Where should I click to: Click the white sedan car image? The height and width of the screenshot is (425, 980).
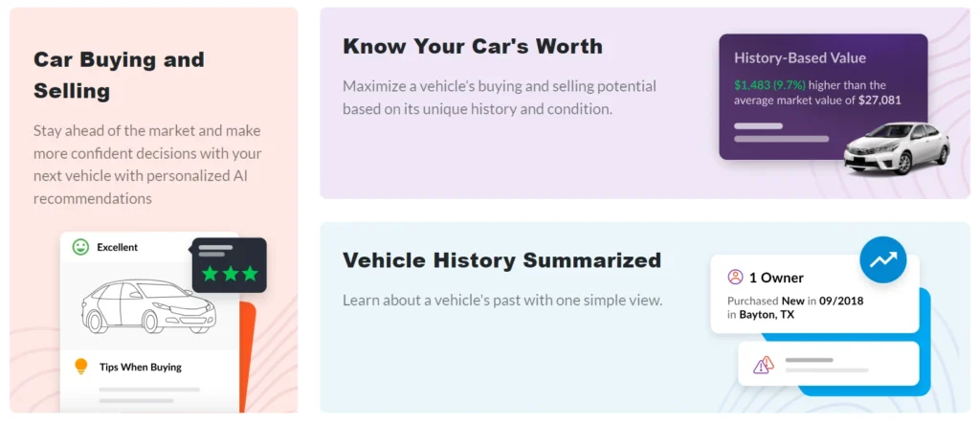click(897, 148)
